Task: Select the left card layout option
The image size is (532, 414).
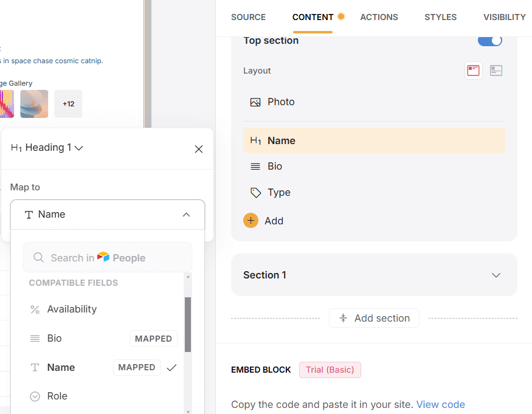Action: click(x=474, y=71)
